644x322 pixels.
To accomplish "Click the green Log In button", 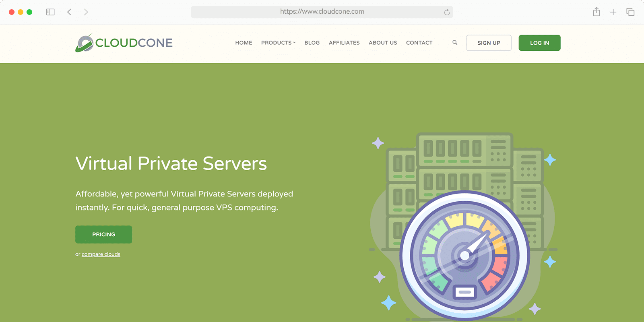I will pyautogui.click(x=539, y=43).
